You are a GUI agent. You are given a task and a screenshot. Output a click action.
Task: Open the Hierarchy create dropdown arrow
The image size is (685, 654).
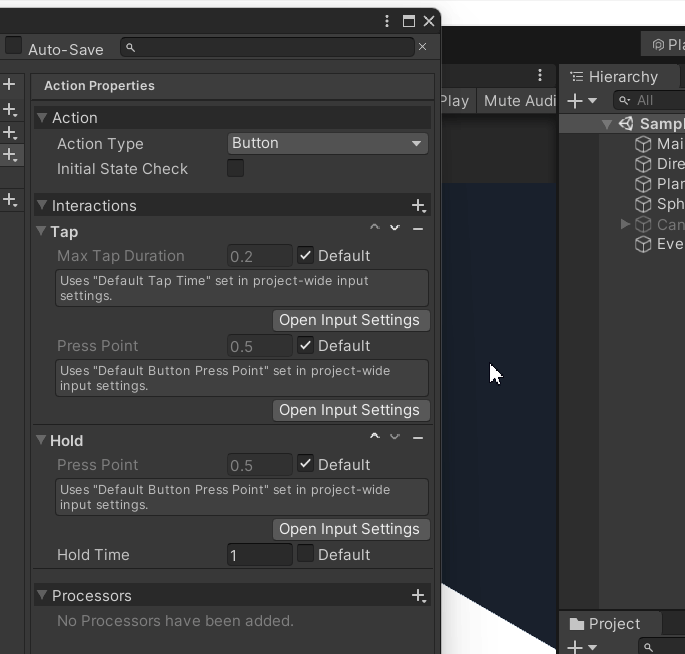tap(592, 101)
